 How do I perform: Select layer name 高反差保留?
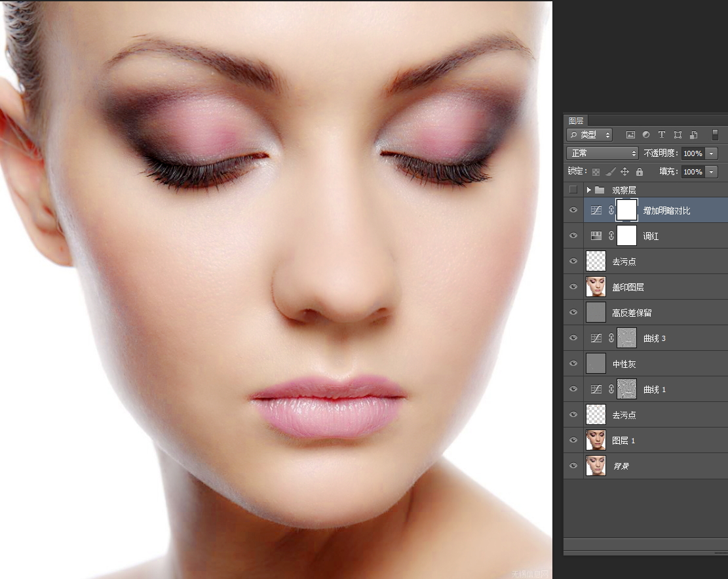tap(632, 313)
